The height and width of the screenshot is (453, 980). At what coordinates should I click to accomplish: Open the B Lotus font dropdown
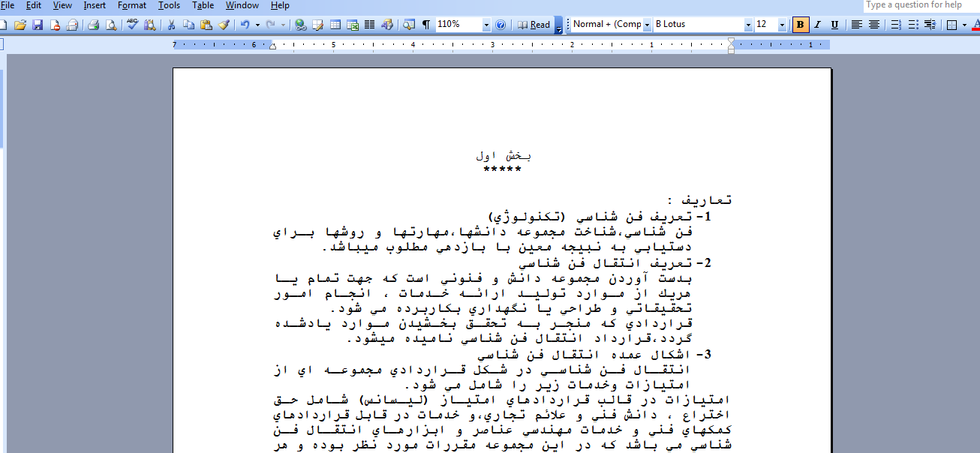click(748, 25)
